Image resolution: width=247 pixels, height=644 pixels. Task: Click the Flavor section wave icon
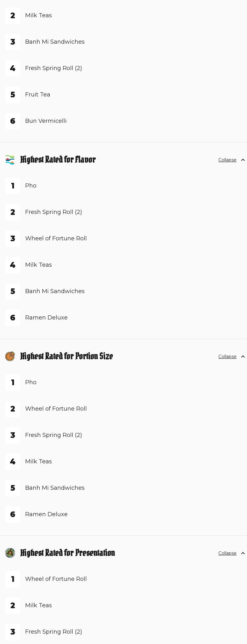(10, 160)
